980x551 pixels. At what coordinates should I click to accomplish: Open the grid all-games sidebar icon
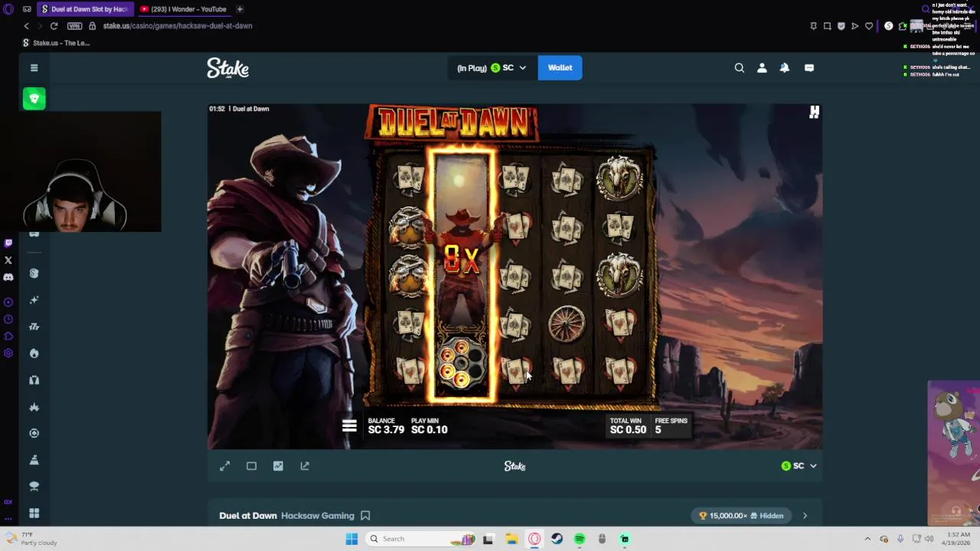coord(34,514)
